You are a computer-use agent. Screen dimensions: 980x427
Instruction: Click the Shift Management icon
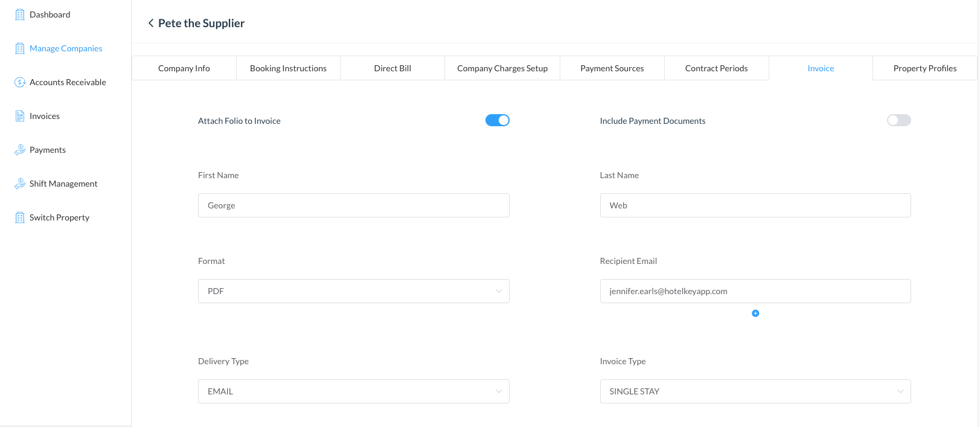pos(20,184)
